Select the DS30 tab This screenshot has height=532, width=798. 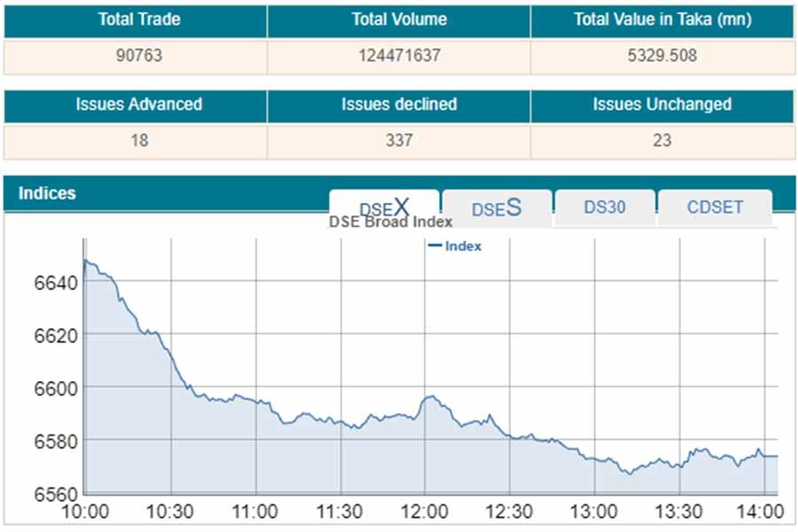[x=605, y=207]
